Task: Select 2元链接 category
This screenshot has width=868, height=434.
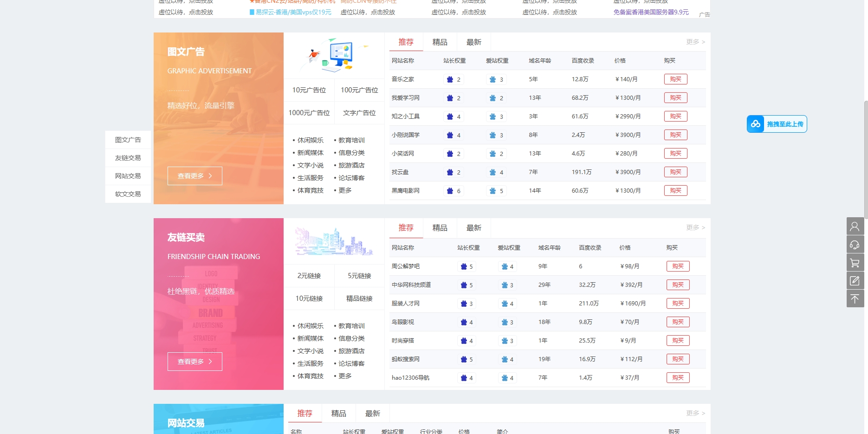Action: (309, 276)
